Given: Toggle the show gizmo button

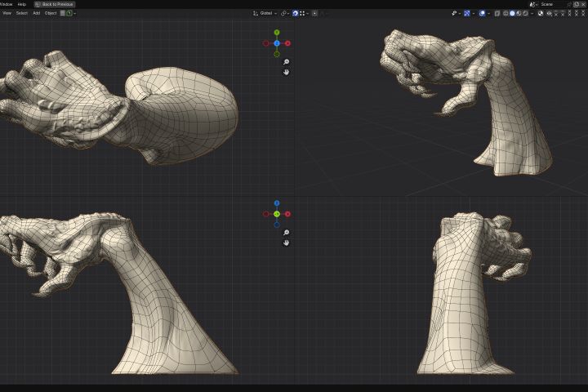Looking at the screenshot, I should click(467, 13).
